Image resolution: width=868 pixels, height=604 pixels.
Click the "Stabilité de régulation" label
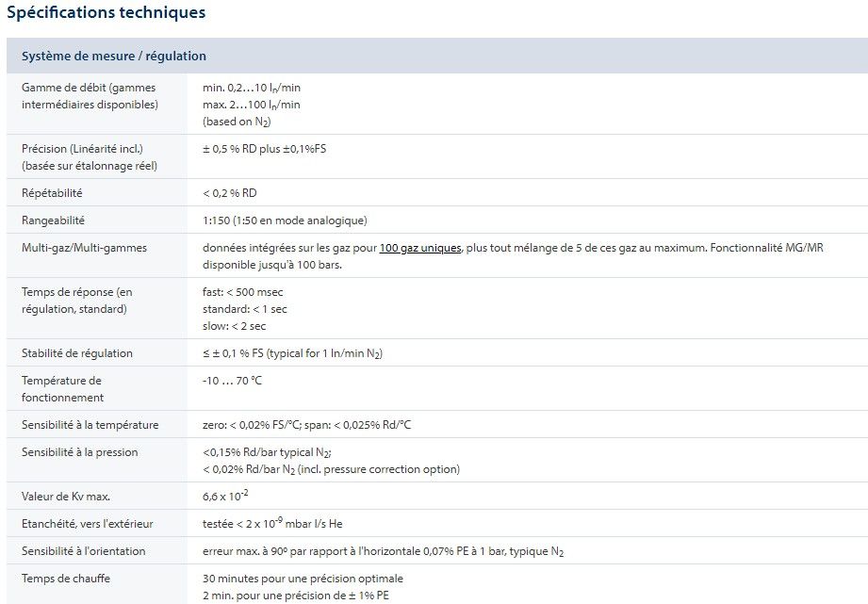77,353
